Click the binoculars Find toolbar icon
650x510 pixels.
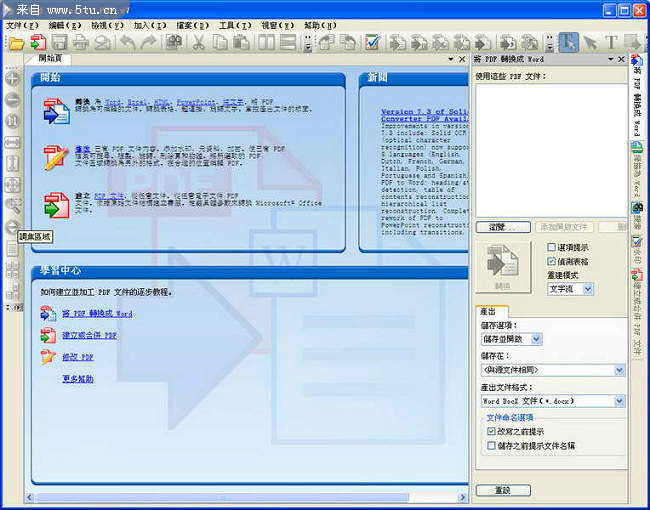pyautogui.click(x=174, y=43)
